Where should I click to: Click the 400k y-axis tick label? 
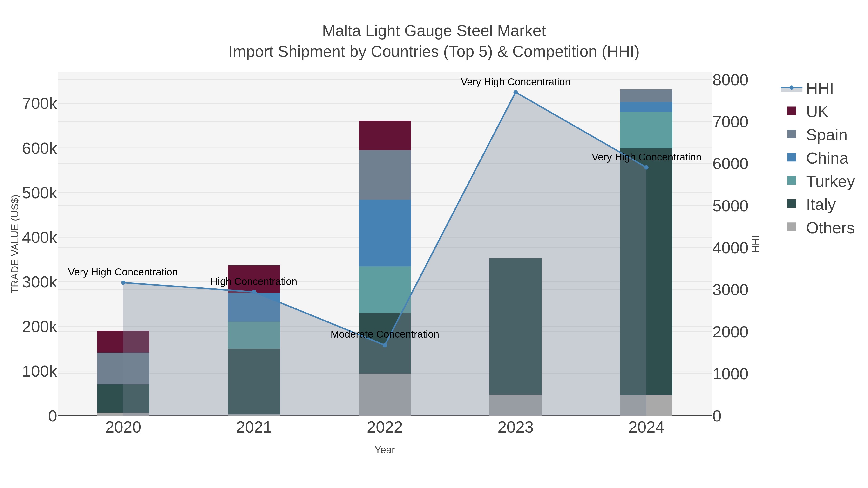tap(40, 238)
